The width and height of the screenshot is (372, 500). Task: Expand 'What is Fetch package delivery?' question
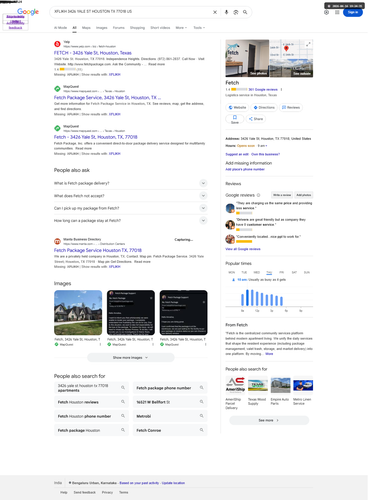coord(131,183)
